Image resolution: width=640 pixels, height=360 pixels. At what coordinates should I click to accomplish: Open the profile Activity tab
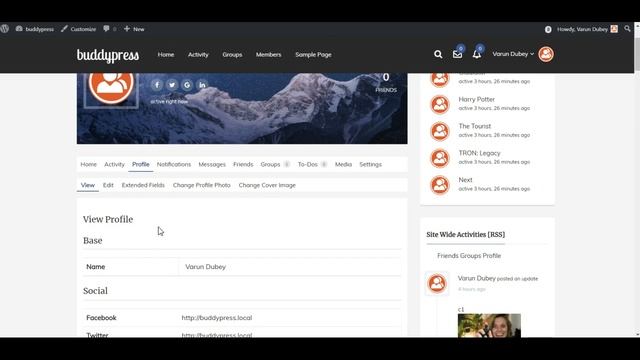(x=114, y=164)
